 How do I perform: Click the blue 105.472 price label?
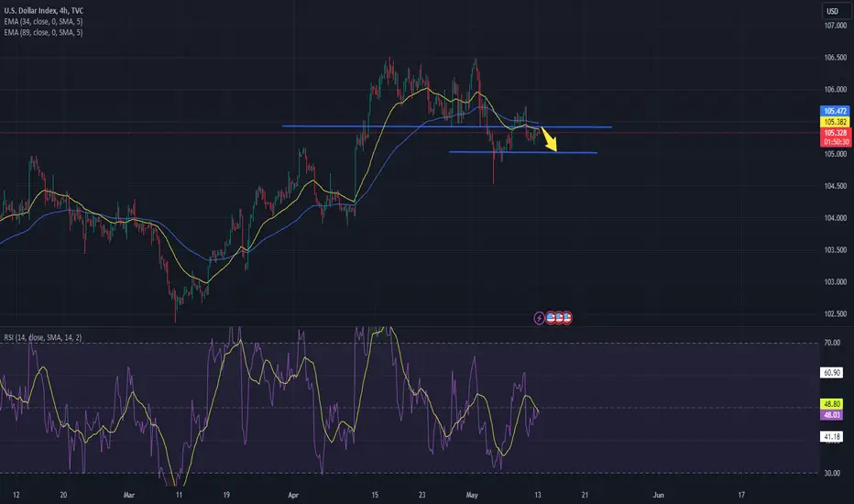(x=835, y=111)
